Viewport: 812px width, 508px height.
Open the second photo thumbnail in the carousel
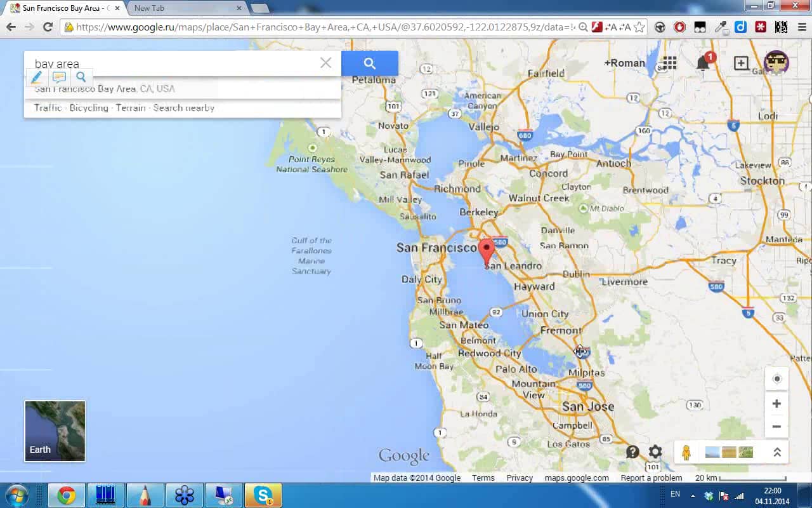pyautogui.click(x=730, y=453)
